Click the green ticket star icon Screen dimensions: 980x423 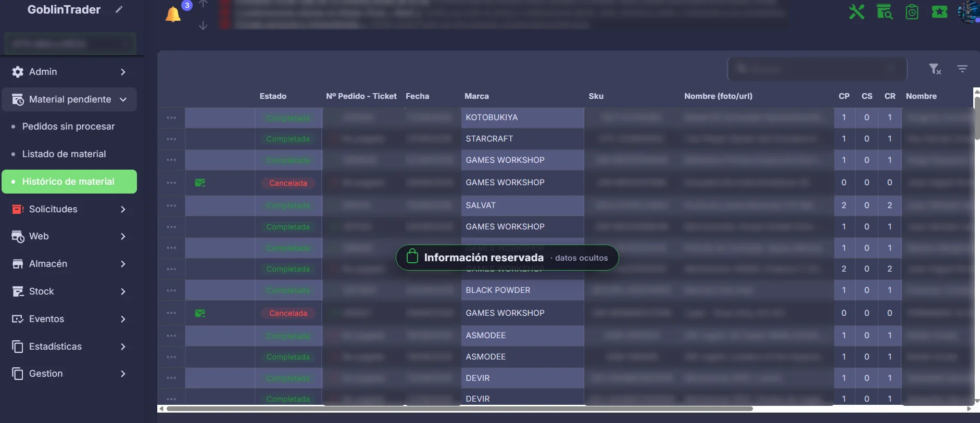point(939,11)
